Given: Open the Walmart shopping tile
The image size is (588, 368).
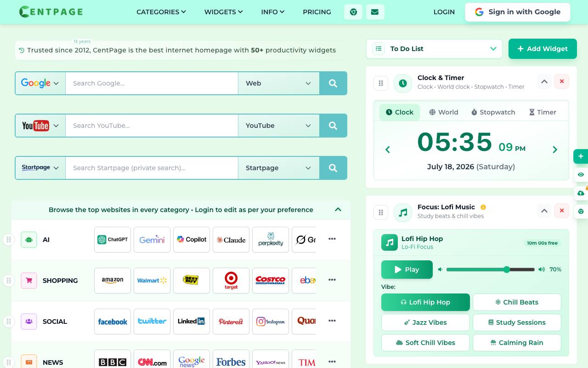Looking at the screenshot, I should [152, 281].
